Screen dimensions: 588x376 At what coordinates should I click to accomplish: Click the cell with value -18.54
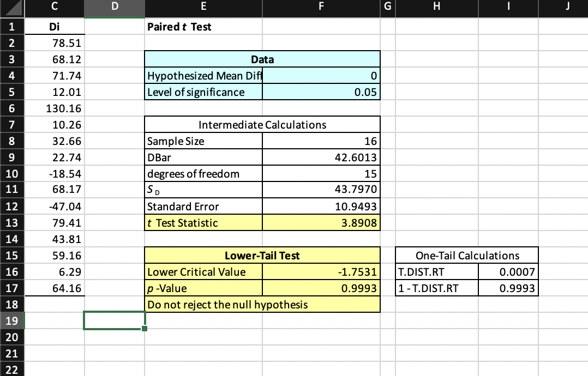coord(55,174)
